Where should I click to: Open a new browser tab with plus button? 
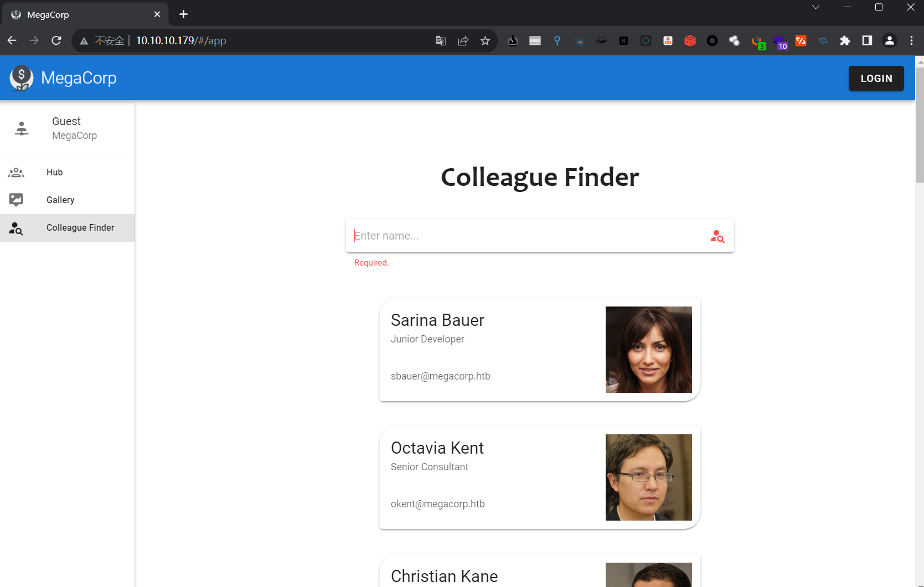[184, 14]
